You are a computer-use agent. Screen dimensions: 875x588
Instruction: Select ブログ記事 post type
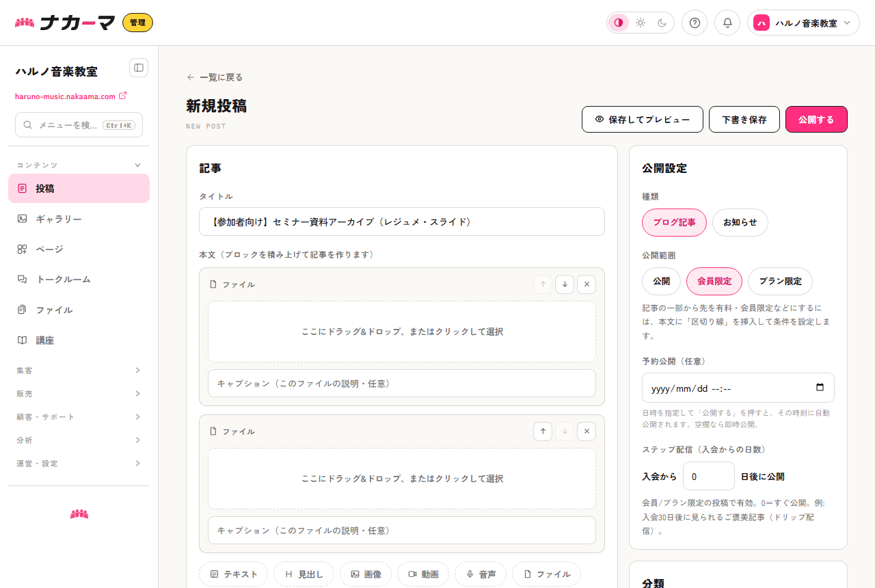pos(674,222)
